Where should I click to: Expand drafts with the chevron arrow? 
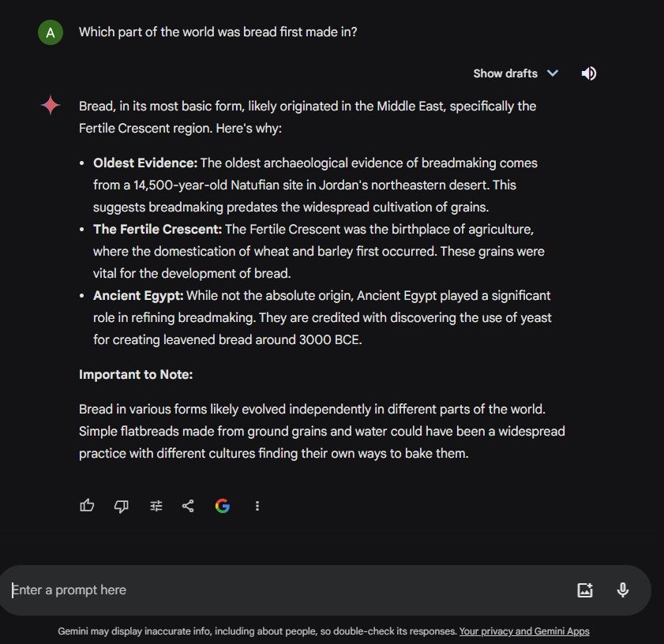coord(553,73)
